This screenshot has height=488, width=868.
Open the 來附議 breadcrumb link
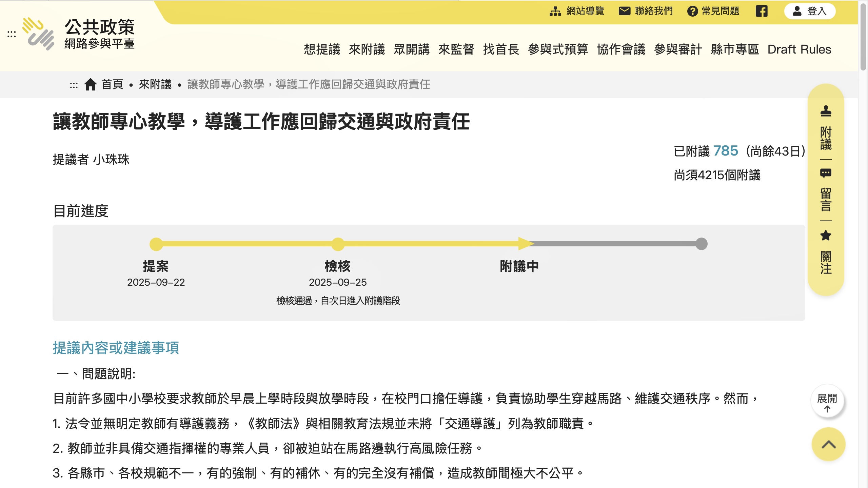[154, 85]
